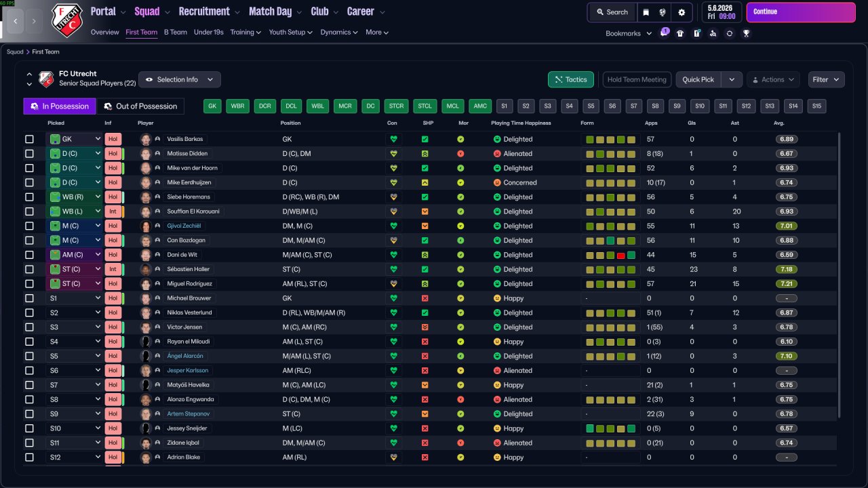Viewport: 868px width, 488px height.
Task: Click Gjivai Zechiël player portrait
Action: click(x=145, y=226)
